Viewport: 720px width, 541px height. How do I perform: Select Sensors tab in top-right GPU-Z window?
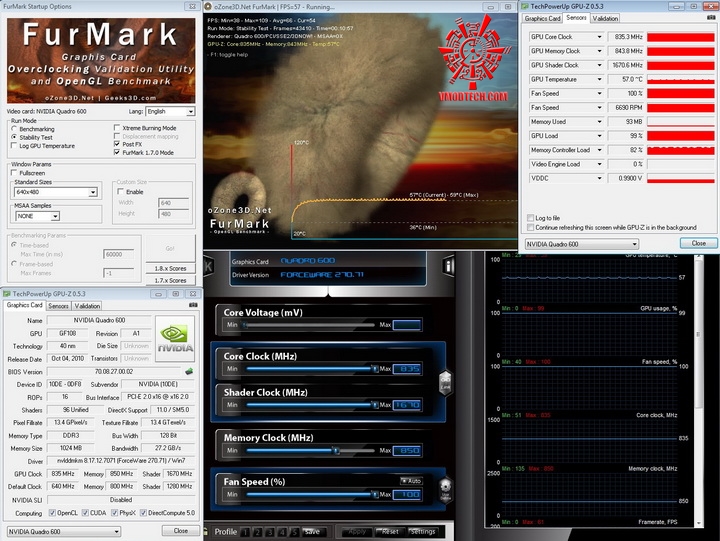tap(576, 17)
